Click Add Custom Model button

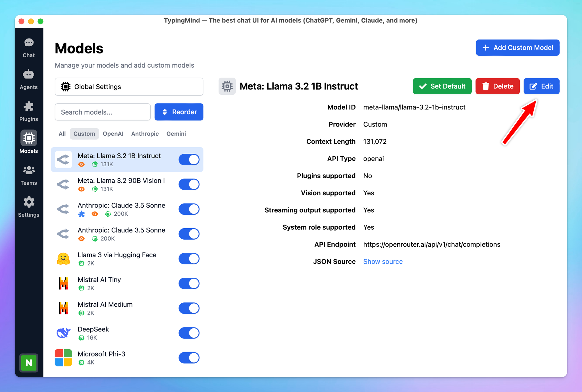click(517, 47)
